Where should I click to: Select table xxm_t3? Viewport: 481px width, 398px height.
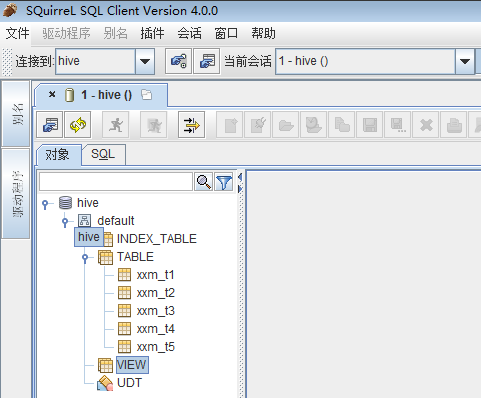[x=155, y=311]
